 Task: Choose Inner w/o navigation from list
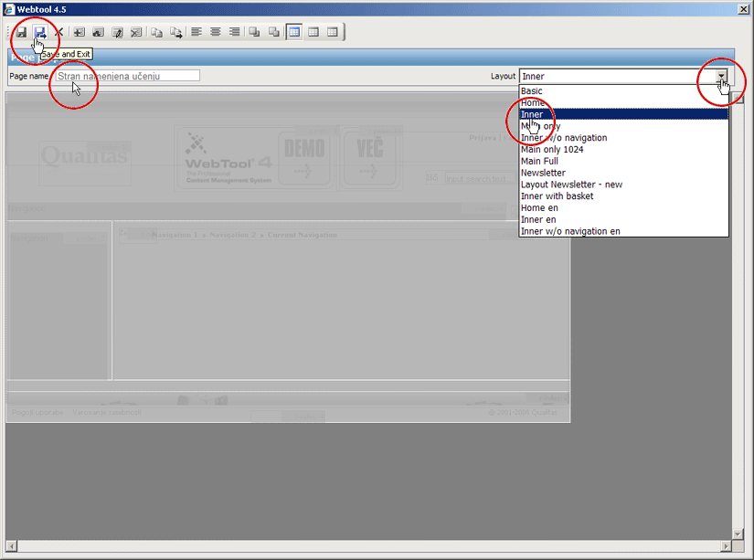click(563, 138)
